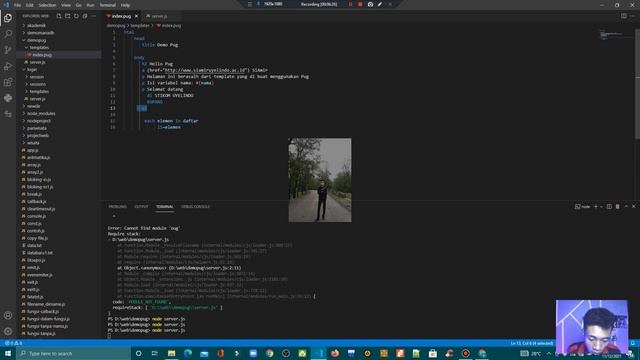Click New File icon in Explorer header

pos(59,16)
